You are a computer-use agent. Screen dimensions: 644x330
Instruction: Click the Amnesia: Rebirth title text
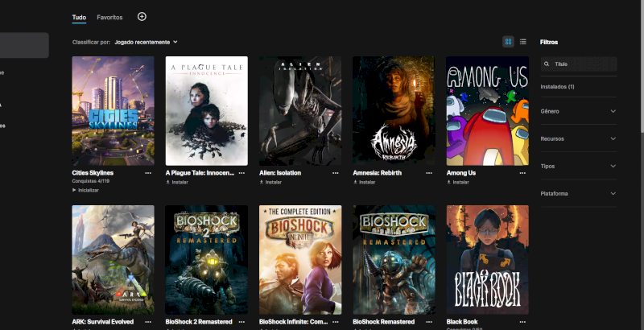[377, 173]
